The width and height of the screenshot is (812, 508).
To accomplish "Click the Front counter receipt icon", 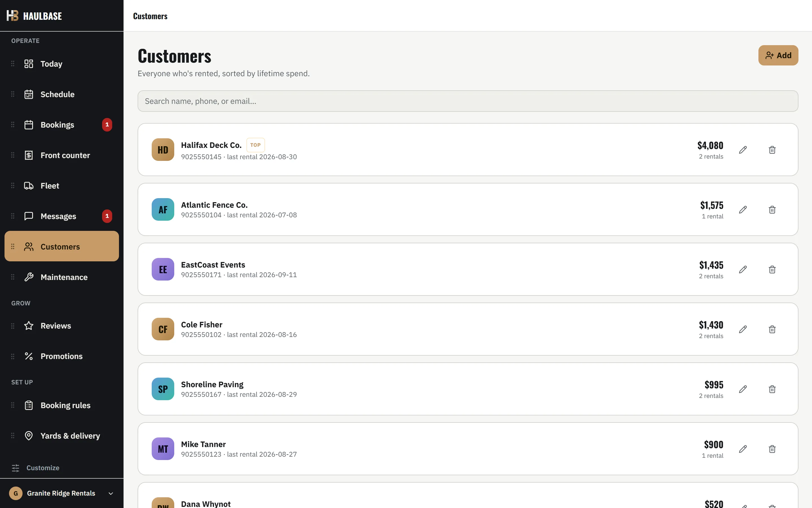I will click(29, 155).
